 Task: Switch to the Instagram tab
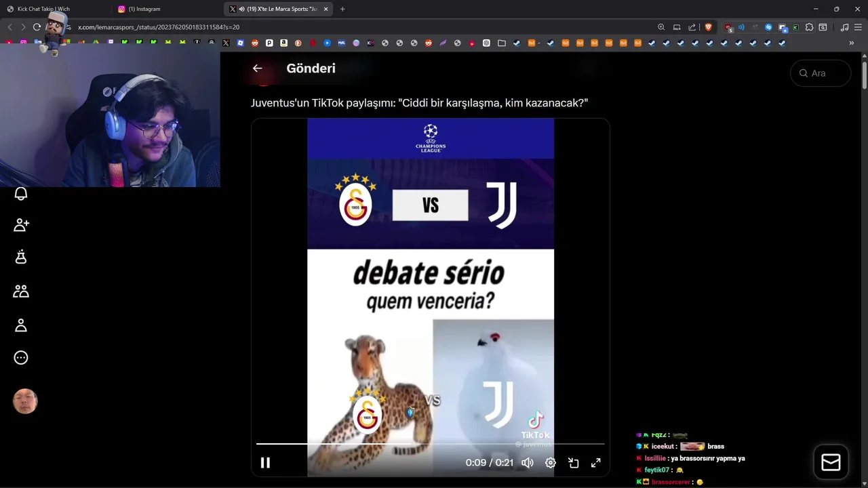pyautogui.click(x=167, y=9)
